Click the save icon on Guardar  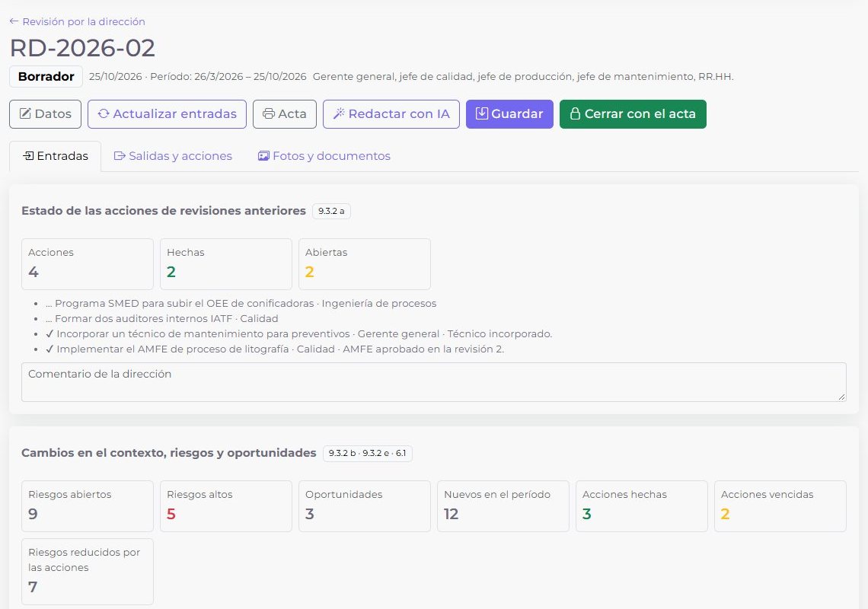tap(482, 113)
